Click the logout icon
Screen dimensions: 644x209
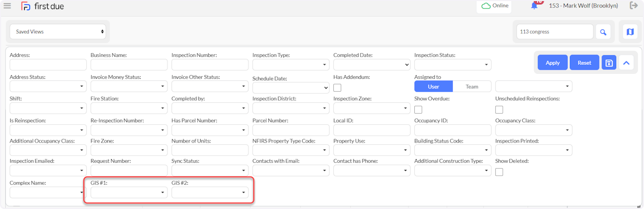coord(634,6)
